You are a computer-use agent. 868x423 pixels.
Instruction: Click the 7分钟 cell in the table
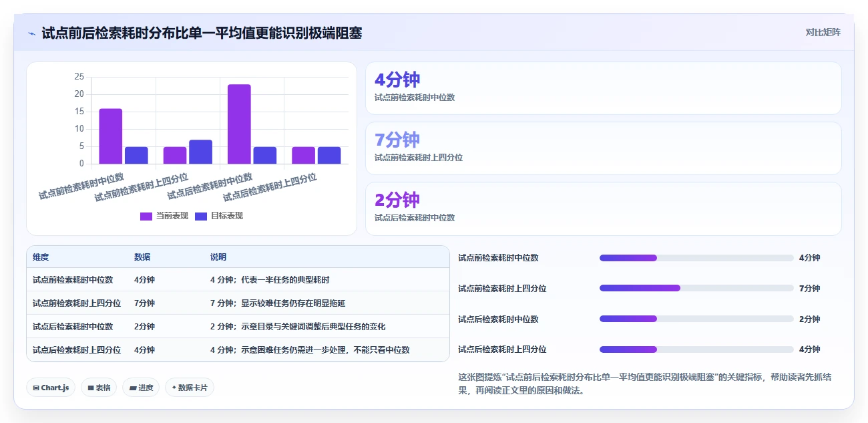(x=144, y=303)
